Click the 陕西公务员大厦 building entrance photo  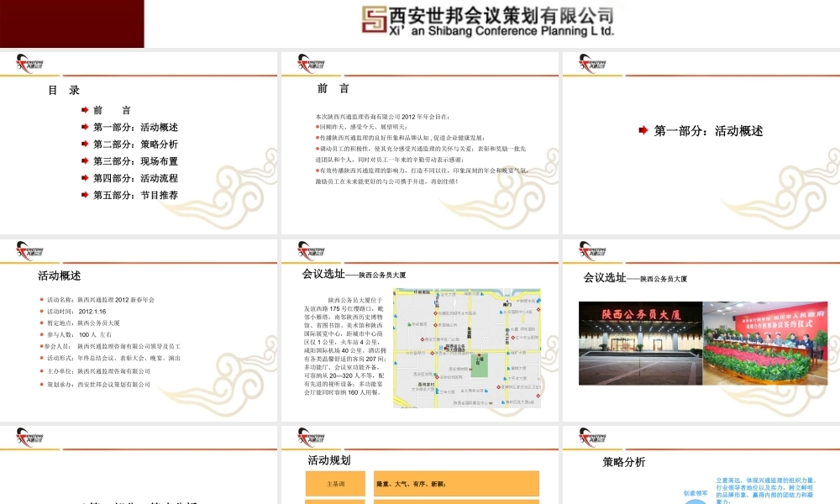[640, 343]
